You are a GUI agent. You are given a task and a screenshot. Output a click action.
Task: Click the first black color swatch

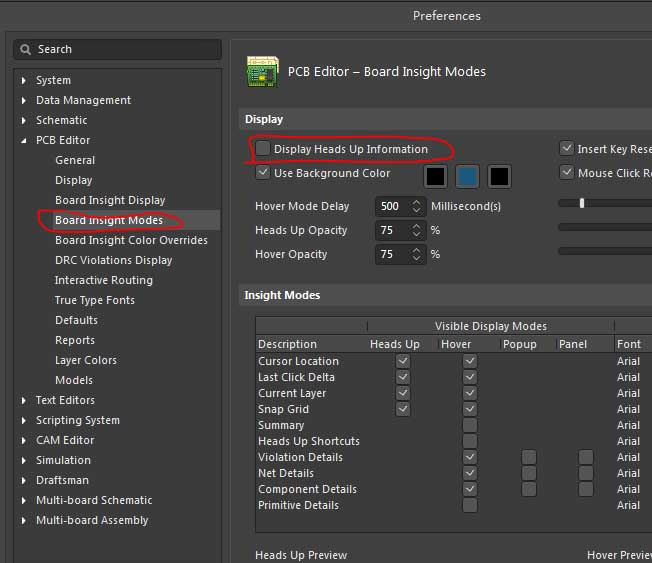[x=435, y=177]
